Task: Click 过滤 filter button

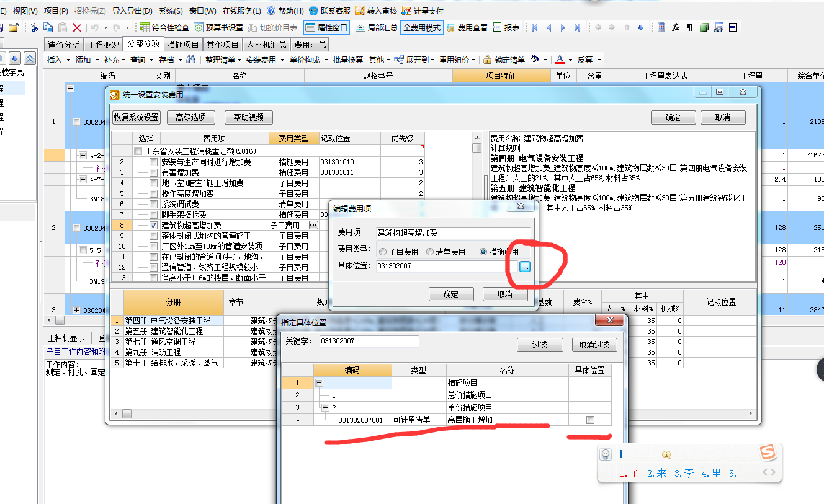Action: pos(540,345)
